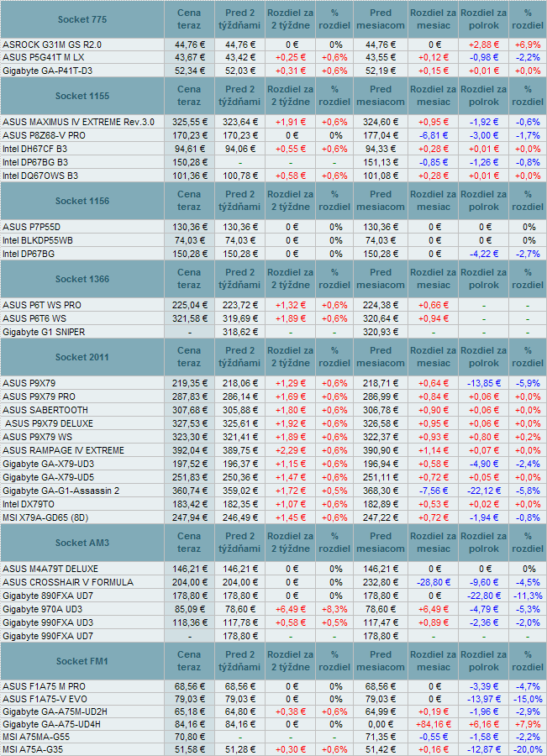
Task: Click the Socket FM1 section header
Action: tap(82, 661)
